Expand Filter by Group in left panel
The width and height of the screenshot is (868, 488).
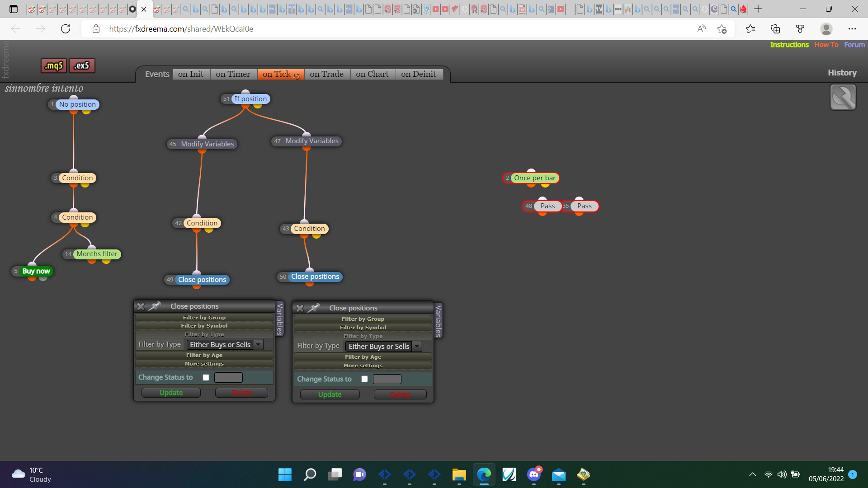pyautogui.click(x=204, y=318)
